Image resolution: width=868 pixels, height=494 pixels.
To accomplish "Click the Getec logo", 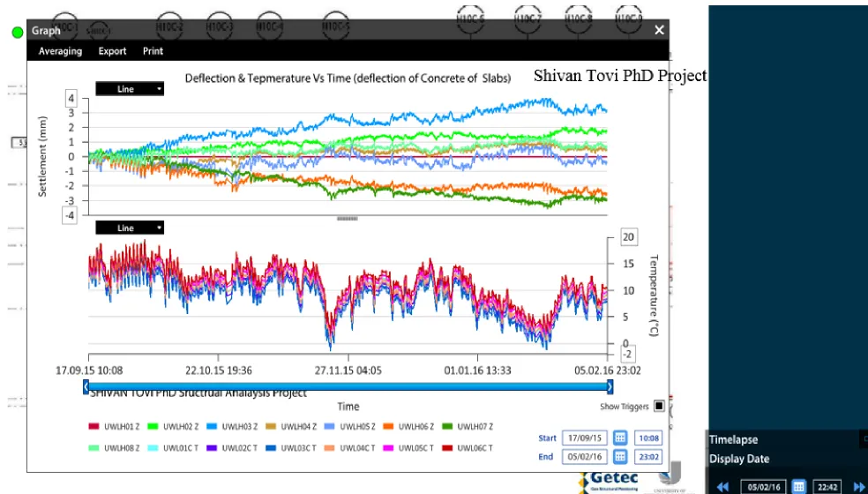I will [x=609, y=480].
